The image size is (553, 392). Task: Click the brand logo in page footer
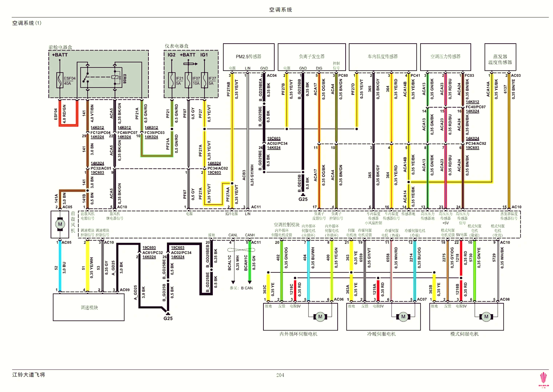544,380
